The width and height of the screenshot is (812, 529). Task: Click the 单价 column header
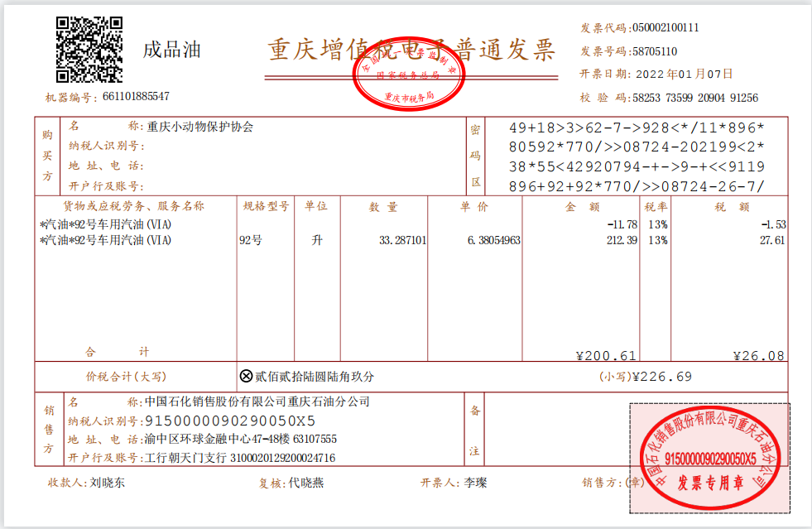coord(473,207)
